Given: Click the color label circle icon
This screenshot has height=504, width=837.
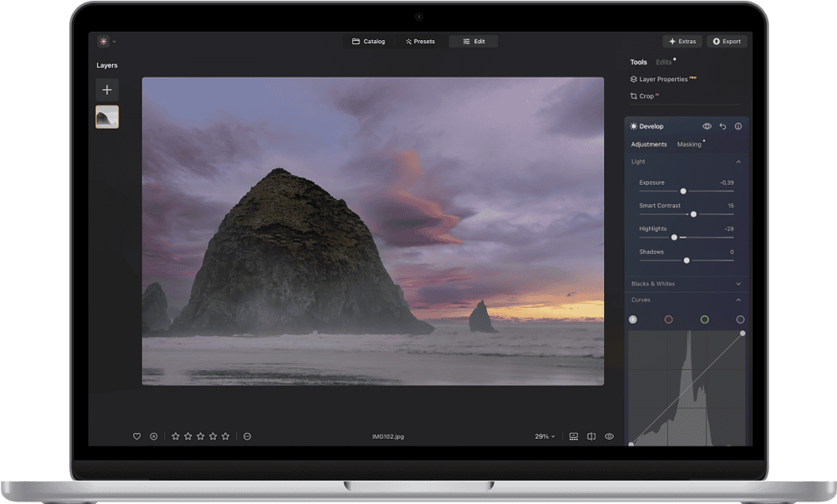Looking at the screenshot, I should coord(247,436).
